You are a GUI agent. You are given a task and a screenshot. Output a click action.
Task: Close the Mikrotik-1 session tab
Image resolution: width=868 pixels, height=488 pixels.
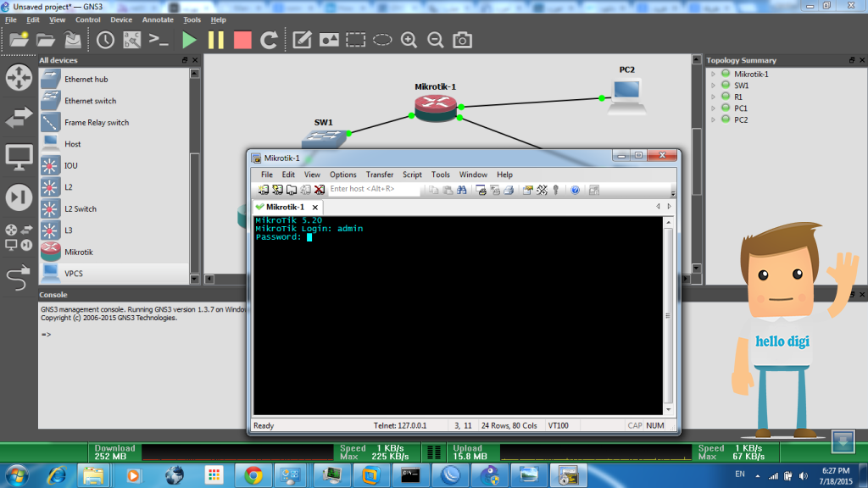click(315, 207)
